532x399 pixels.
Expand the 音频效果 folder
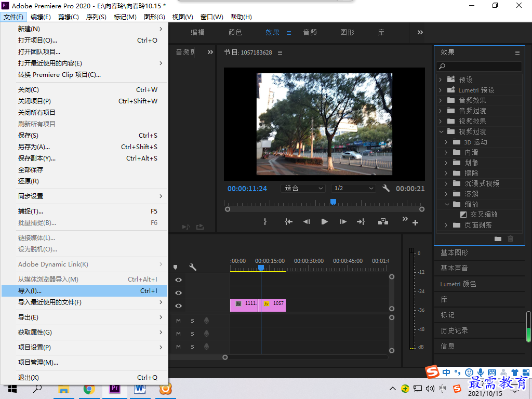tap(441, 100)
